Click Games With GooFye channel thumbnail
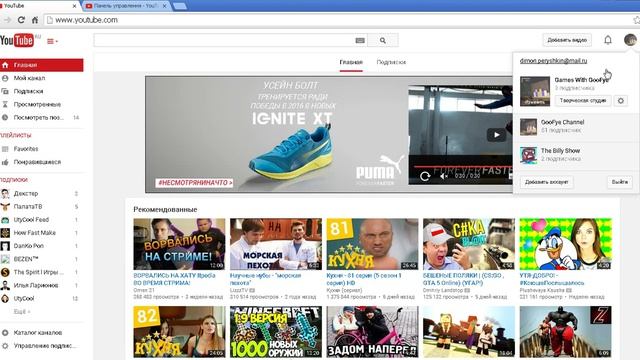The height and width of the screenshot is (360, 640). 535,91
